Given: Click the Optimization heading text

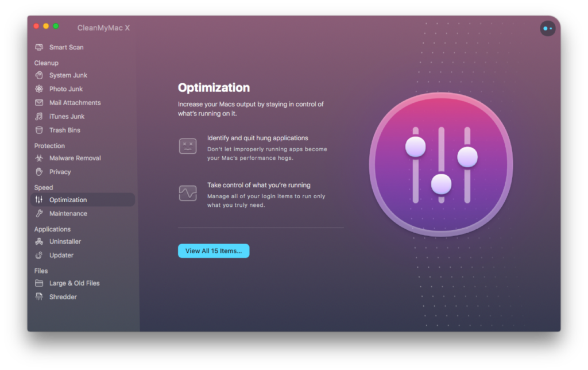Looking at the screenshot, I should point(214,87).
